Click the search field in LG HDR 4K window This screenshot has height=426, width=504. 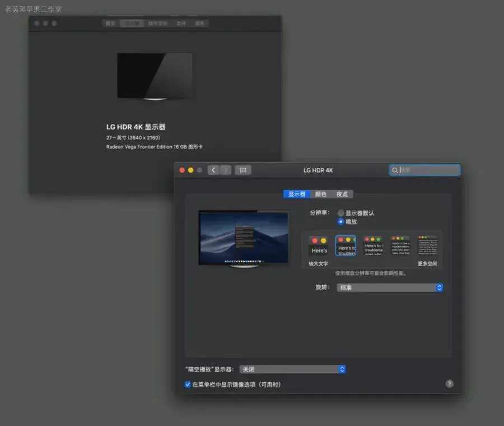(x=424, y=170)
